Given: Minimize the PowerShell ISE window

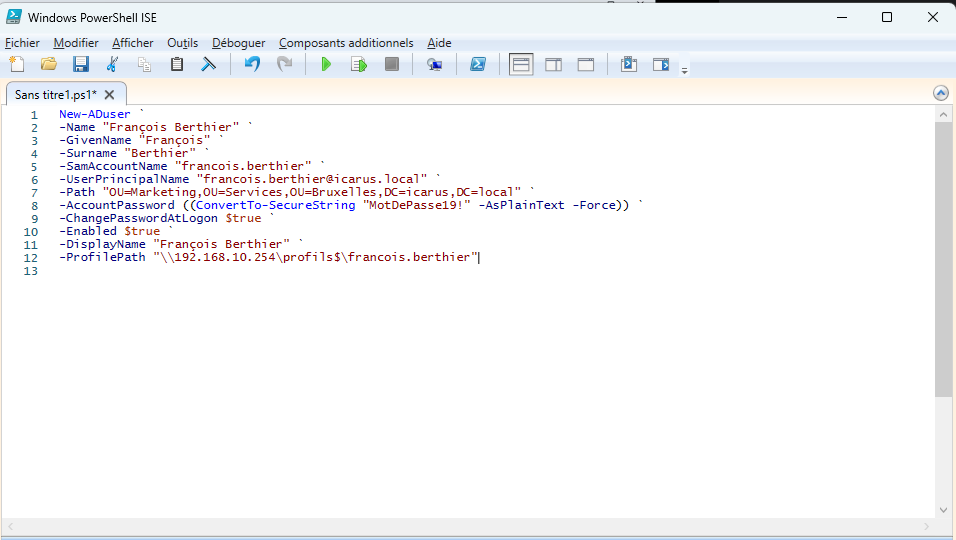Looking at the screenshot, I should [842, 17].
